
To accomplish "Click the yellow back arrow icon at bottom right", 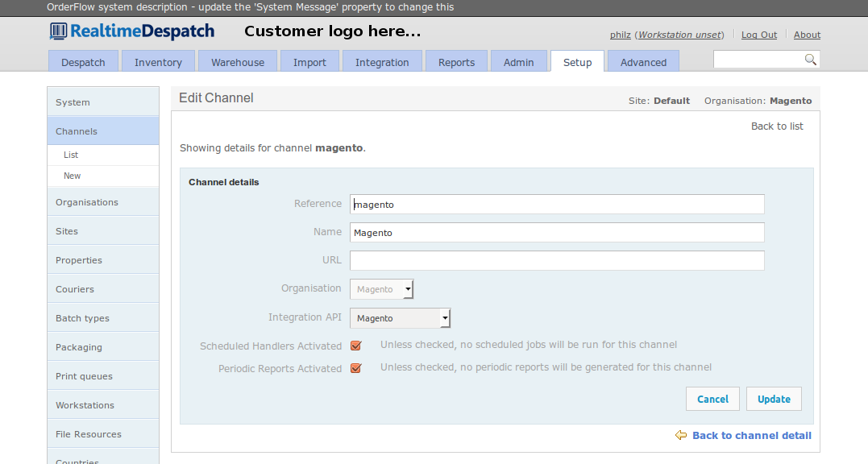I will pyautogui.click(x=681, y=435).
